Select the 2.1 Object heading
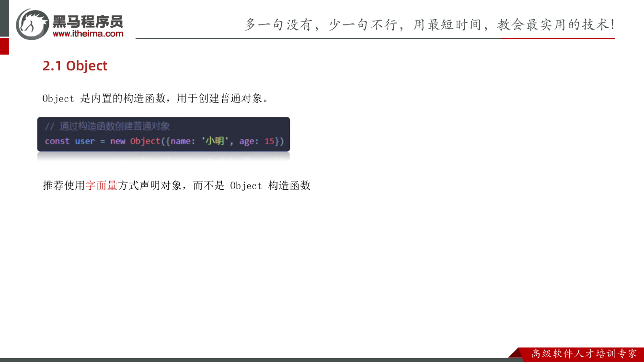Screen dimensions: 644x362 [75, 66]
